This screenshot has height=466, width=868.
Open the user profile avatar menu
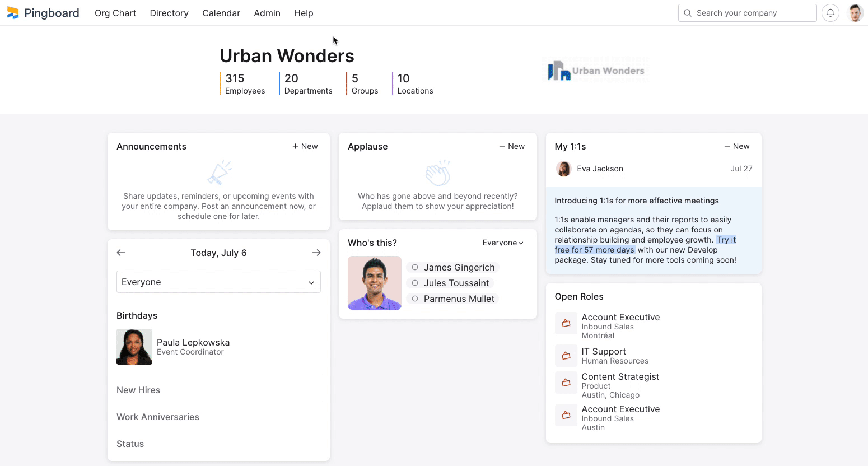(855, 13)
